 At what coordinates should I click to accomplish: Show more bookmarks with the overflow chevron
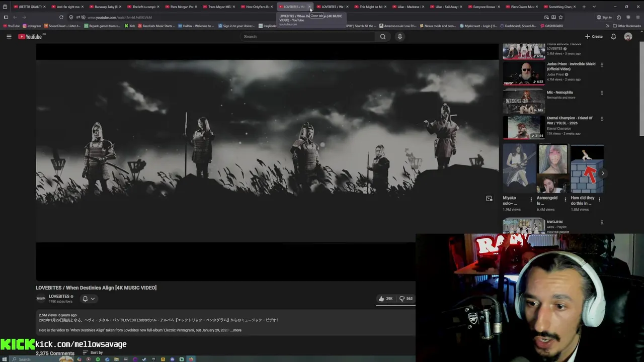[607, 26]
